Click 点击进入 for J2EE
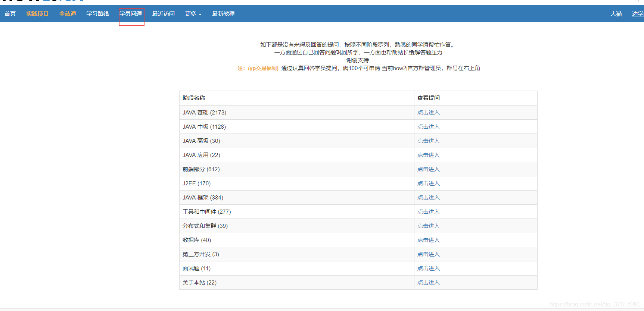The width and height of the screenshot is (644, 311). click(x=429, y=183)
